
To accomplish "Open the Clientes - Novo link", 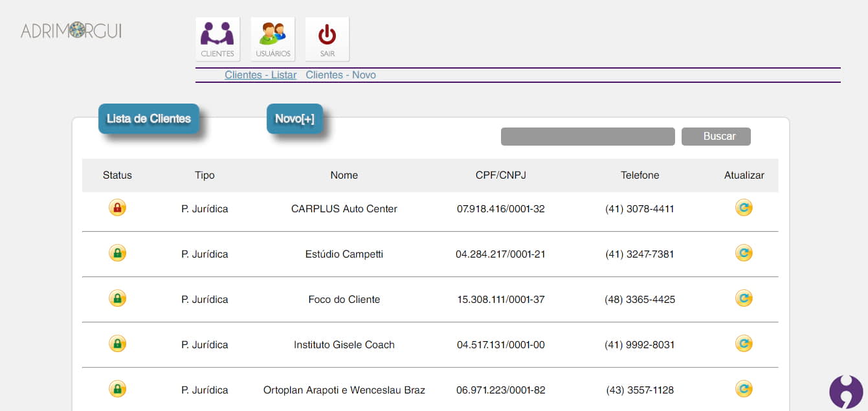I will pyautogui.click(x=340, y=75).
